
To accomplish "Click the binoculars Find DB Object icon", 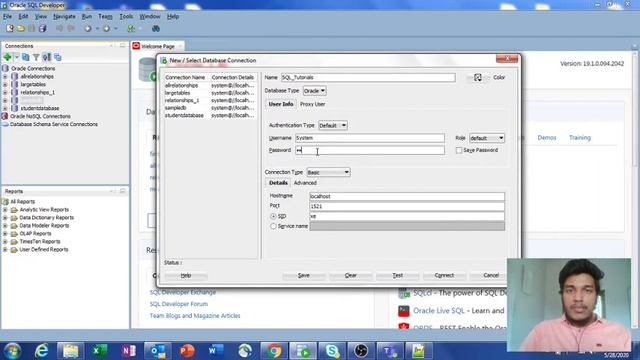I will point(156,29).
